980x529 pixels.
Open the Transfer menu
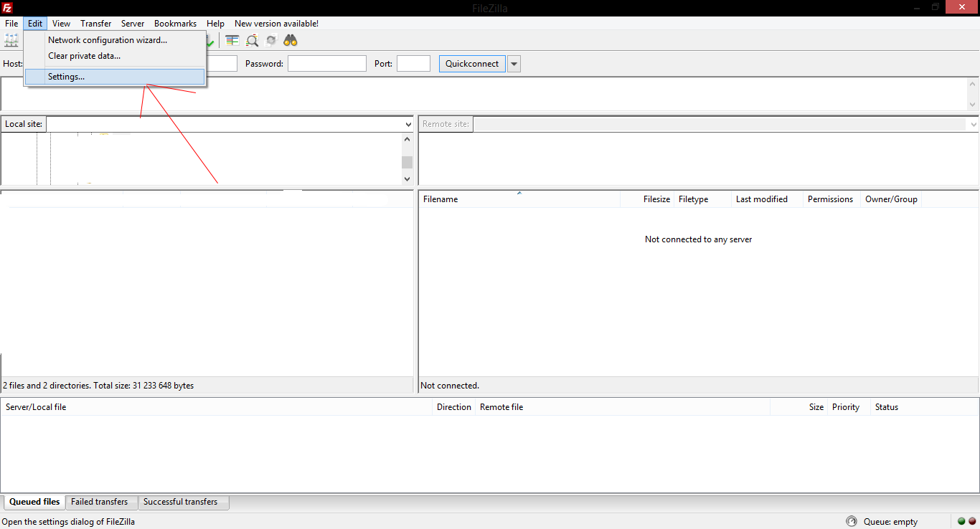coord(95,24)
